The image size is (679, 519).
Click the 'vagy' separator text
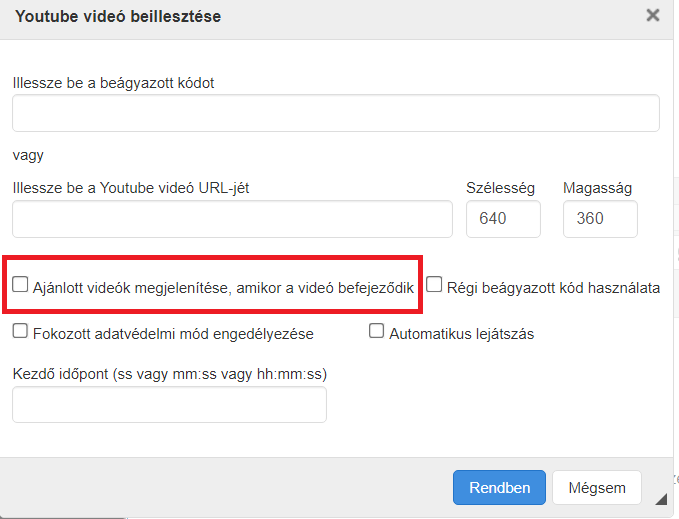(x=29, y=155)
